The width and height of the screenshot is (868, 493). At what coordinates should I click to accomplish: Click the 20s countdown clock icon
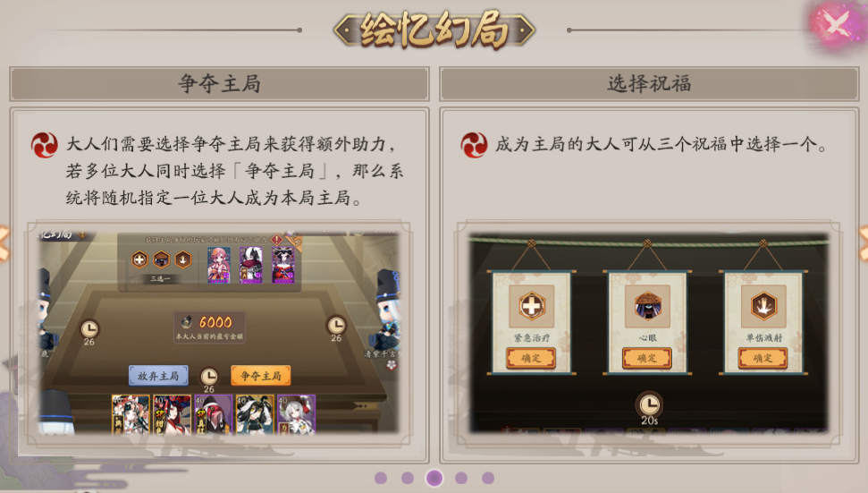[649, 405]
